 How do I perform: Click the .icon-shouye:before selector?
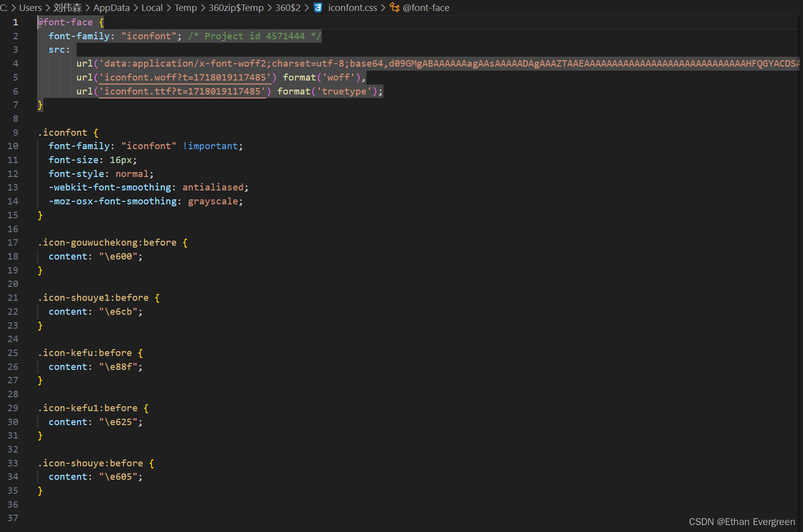[x=90, y=463]
